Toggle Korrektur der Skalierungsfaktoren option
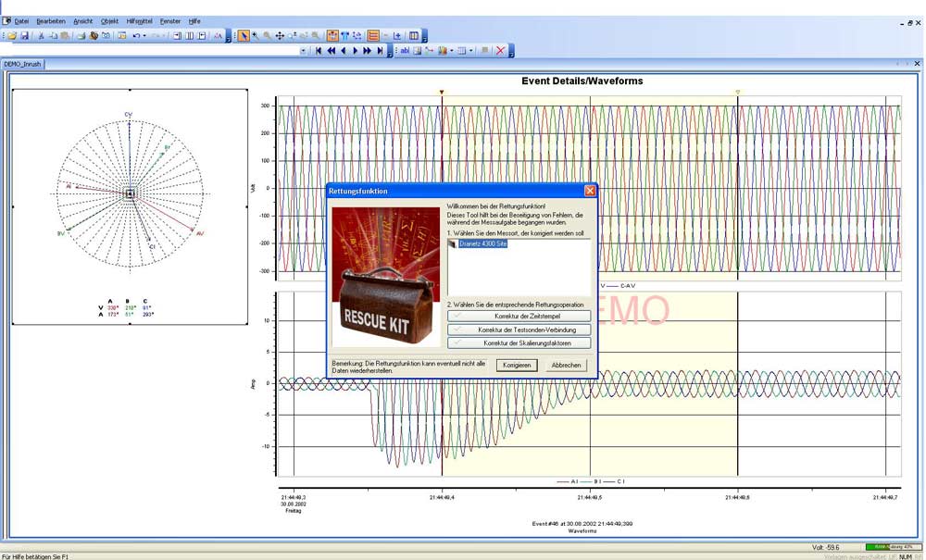The width and height of the screenshot is (926, 560). click(x=519, y=342)
